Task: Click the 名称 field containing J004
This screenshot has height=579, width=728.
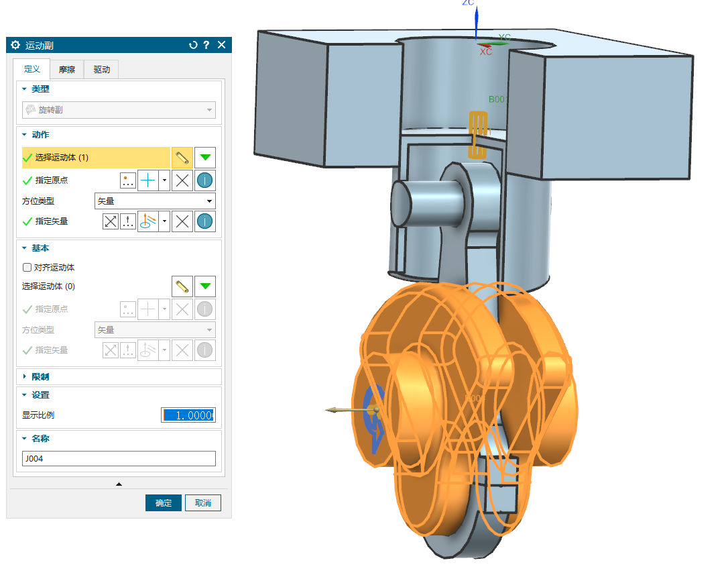Action: pyautogui.click(x=119, y=458)
